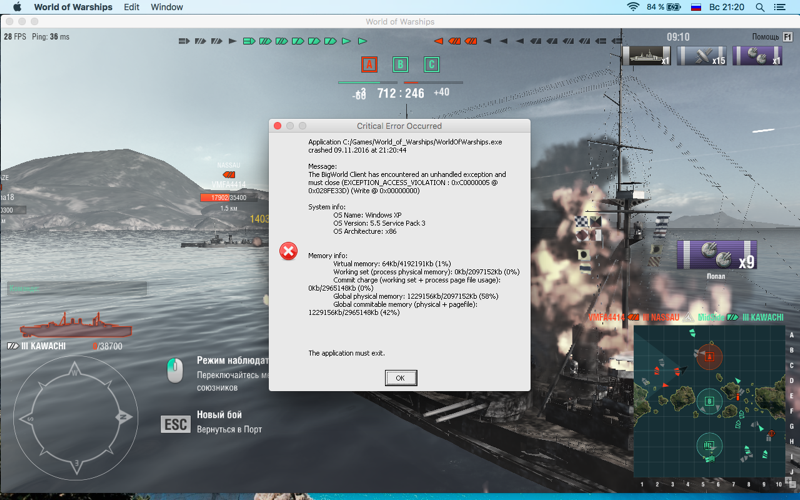Open the clock showing Вс 21:20
Viewport: 800px width, 500px height.
[x=727, y=7]
